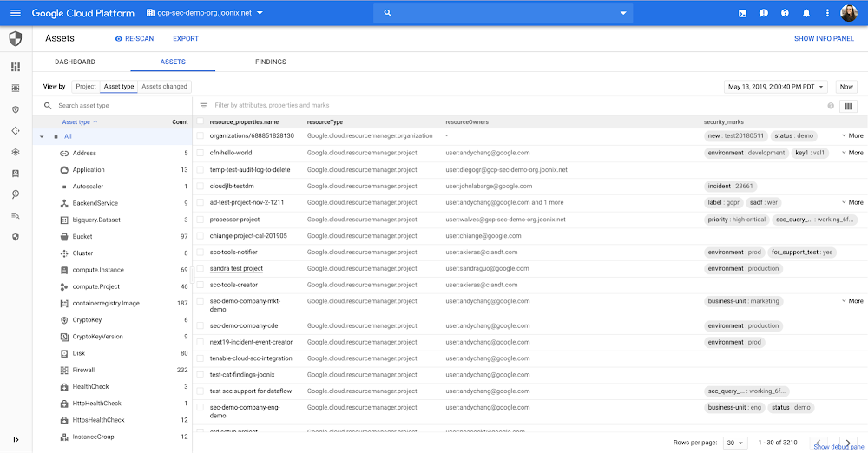View by Assets changed
This screenshot has width=868, height=453.
[164, 87]
